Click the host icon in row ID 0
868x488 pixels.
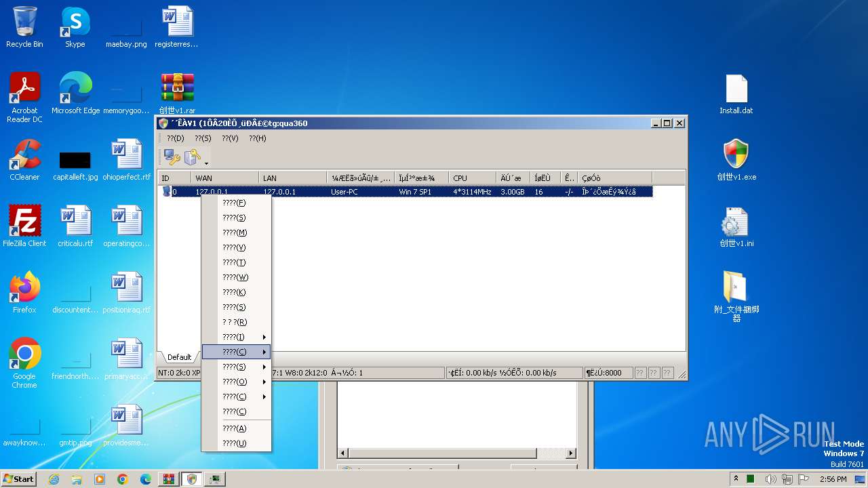[x=166, y=192]
